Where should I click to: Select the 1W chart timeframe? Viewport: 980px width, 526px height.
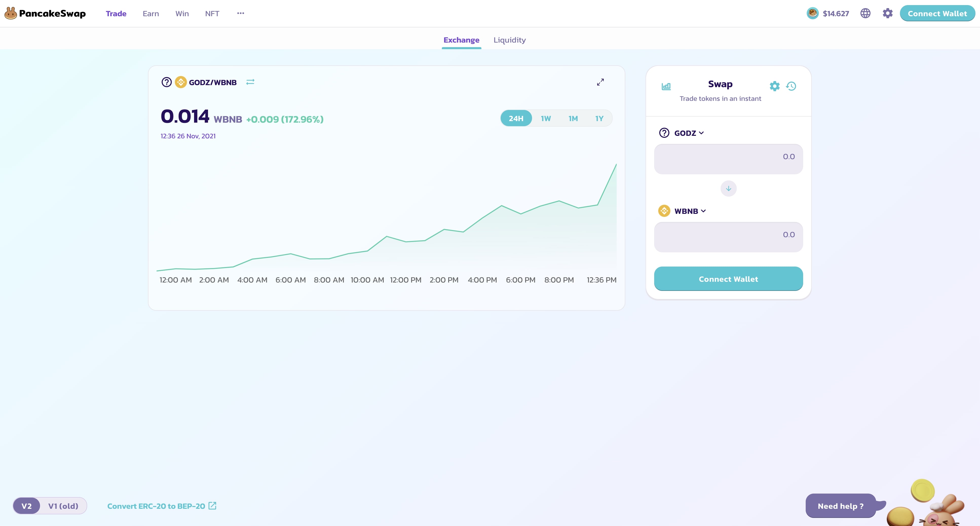(x=545, y=118)
